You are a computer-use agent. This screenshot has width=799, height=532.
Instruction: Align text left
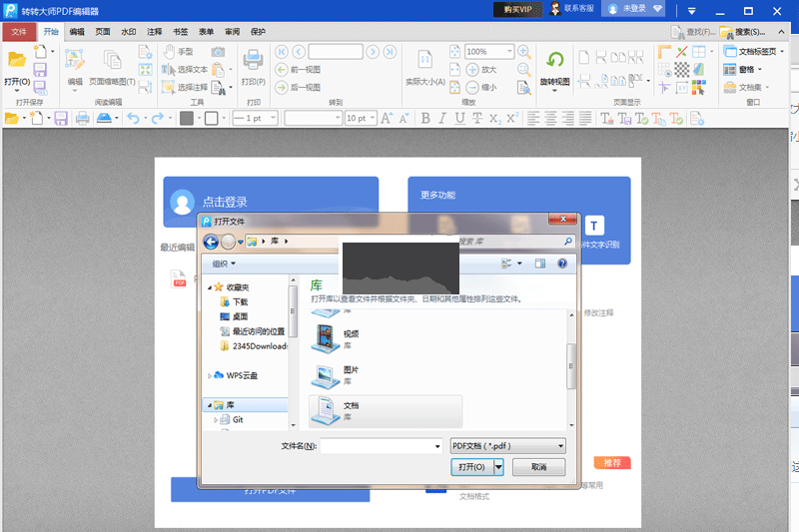(533, 119)
